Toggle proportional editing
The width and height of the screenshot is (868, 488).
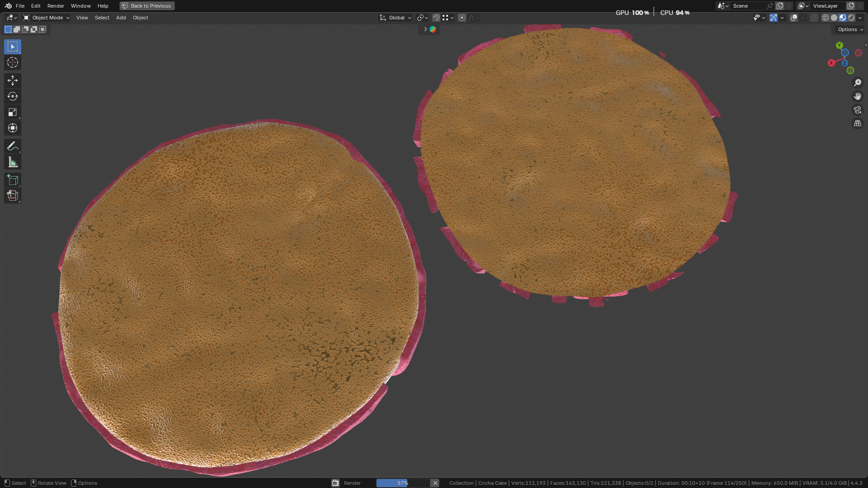(x=462, y=18)
